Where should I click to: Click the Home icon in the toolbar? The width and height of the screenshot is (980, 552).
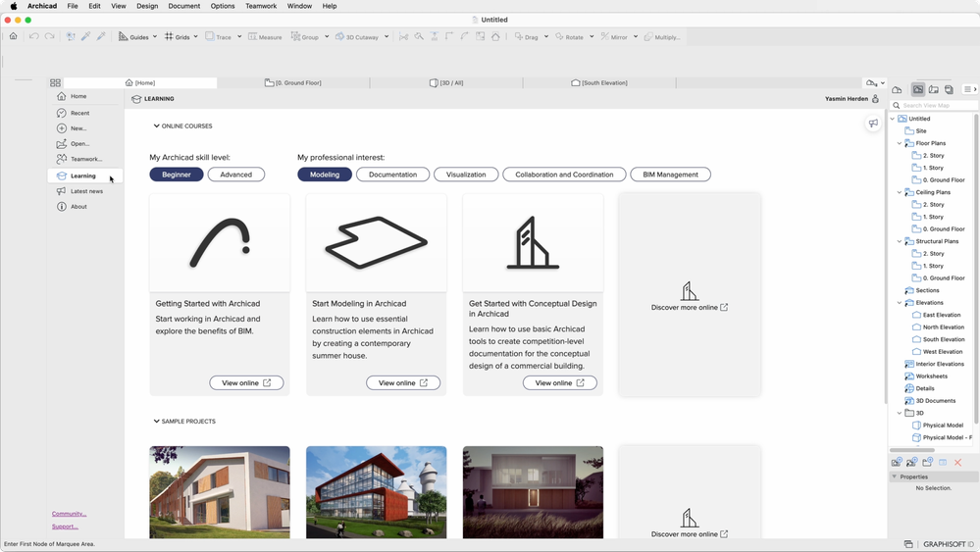point(13,36)
